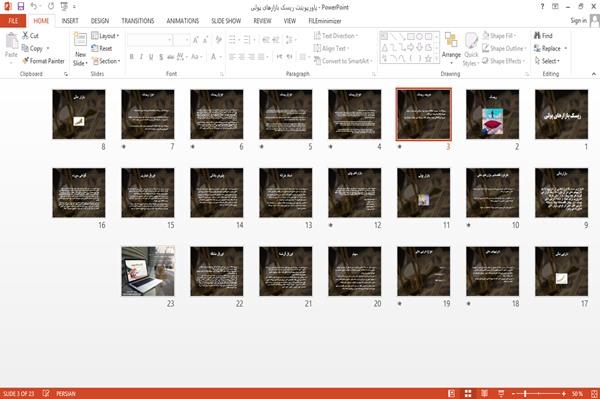The width and height of the screenshot is (600, 399).
Task: Toggle Underline formatting
Action: (x=151, y=57)
